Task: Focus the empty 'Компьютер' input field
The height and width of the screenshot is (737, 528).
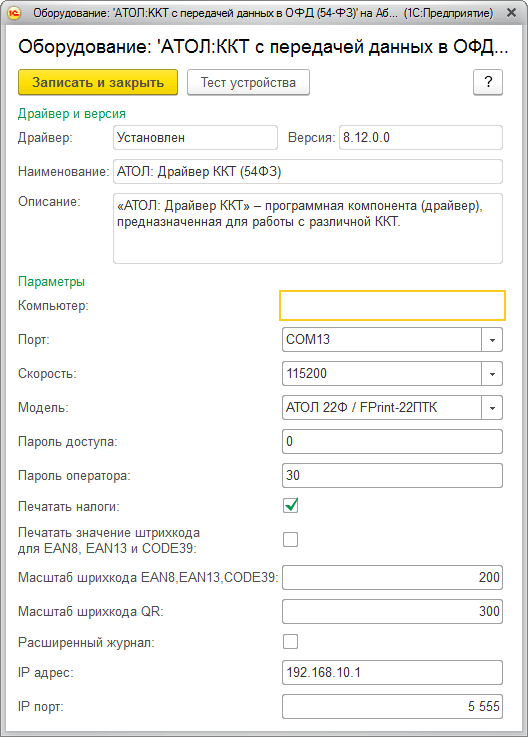Action: 393,306
